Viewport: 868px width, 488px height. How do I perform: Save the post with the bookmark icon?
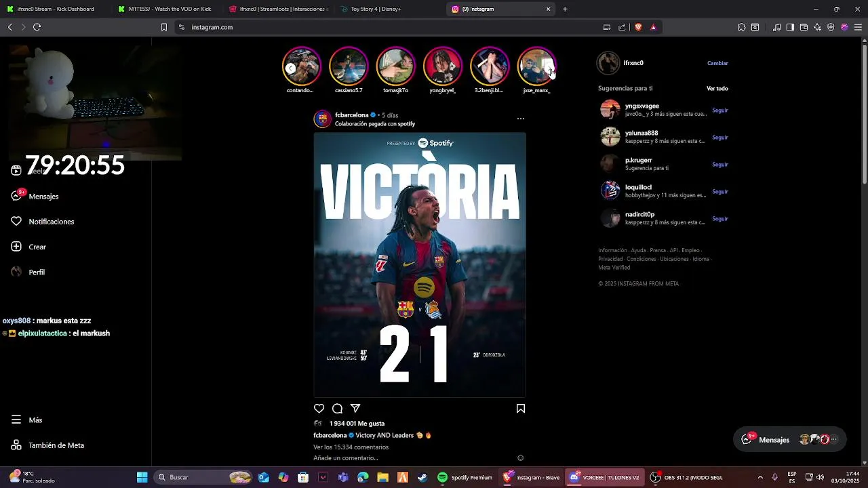click(x=521, y=408)
